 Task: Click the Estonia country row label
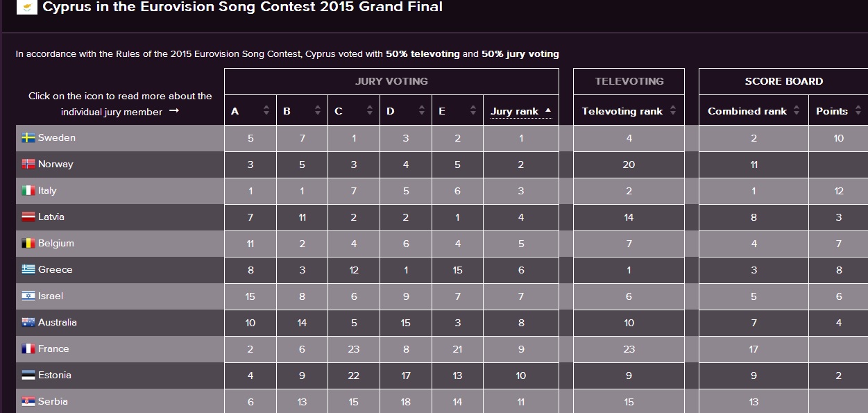coord(54,376)
